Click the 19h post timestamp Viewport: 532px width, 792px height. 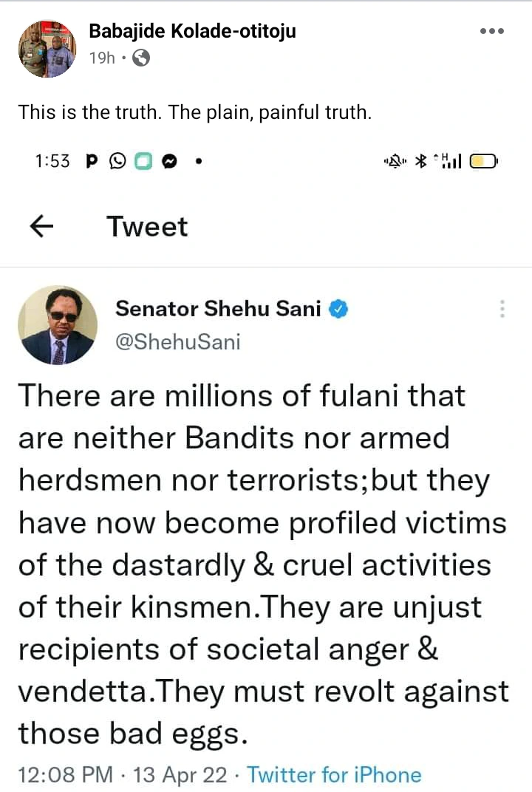coord(102,58)
